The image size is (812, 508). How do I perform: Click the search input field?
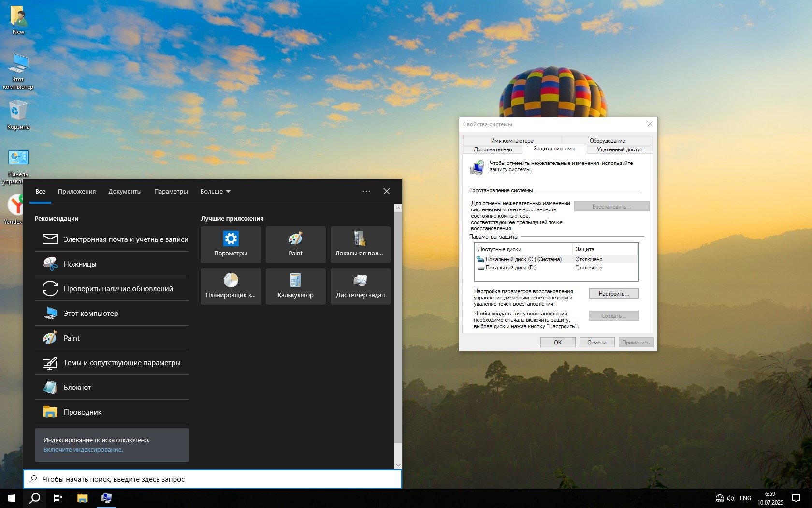point(213,479)
